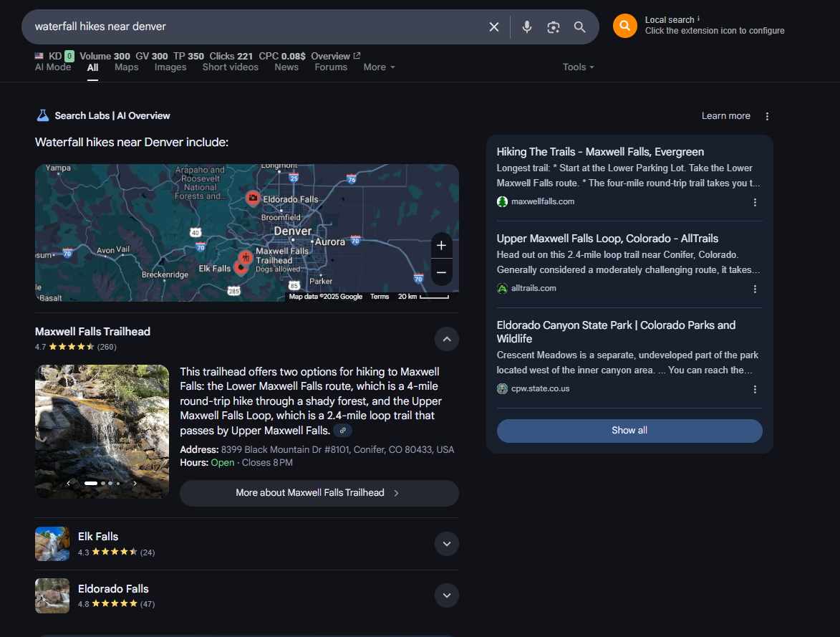The height and width of the screenshot is (637, 840).
Task: Expand the Eldorado Falls section
Action: click(x=447, y=595)
